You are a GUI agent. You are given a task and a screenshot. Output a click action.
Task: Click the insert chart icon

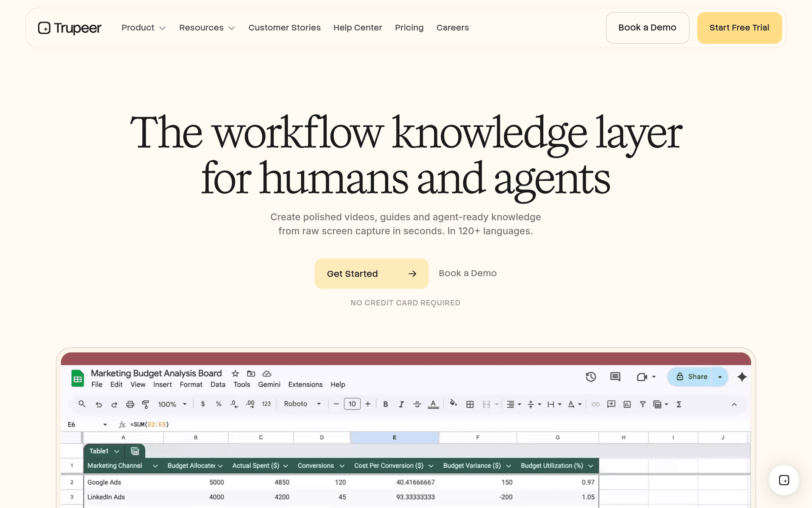tap(627, 404)
